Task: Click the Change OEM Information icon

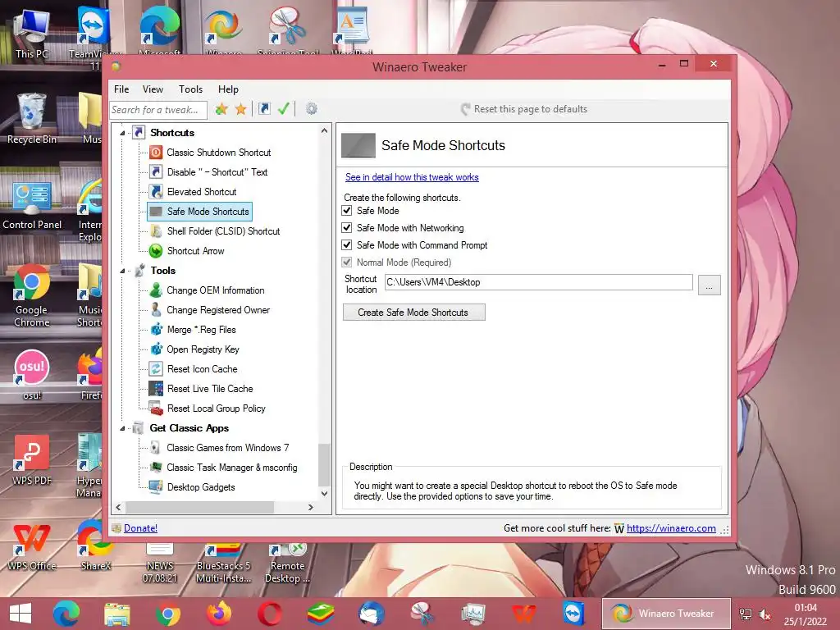Action: 156,290
